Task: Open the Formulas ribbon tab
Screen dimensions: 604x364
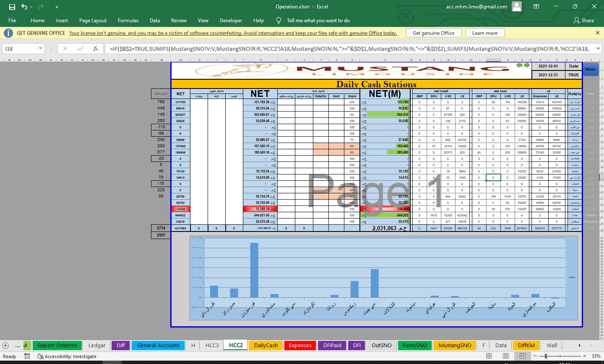Action: (128, 20)
